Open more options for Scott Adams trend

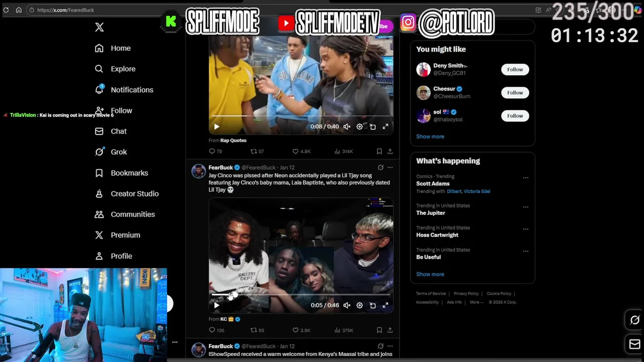(525, 177)
